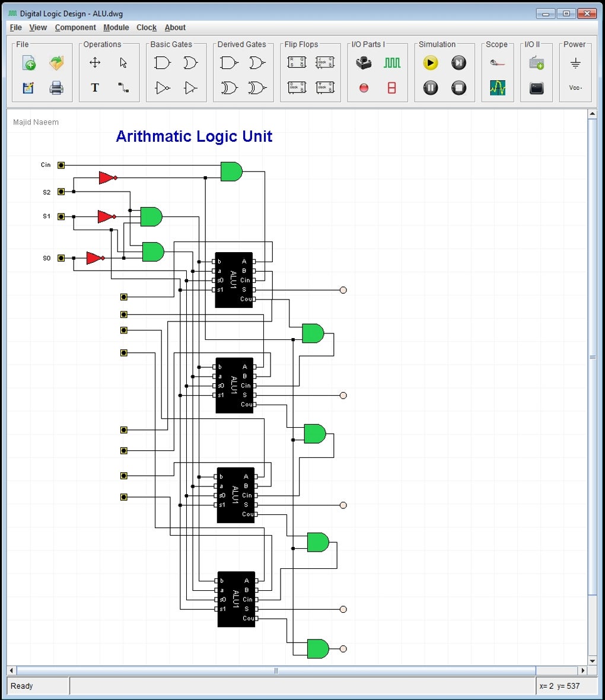
Task: Open the Component menu
Action: 75,27
